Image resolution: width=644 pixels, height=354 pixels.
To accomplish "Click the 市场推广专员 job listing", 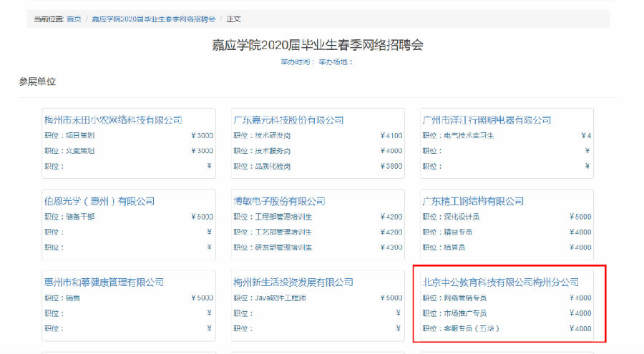I will (465, 313).
